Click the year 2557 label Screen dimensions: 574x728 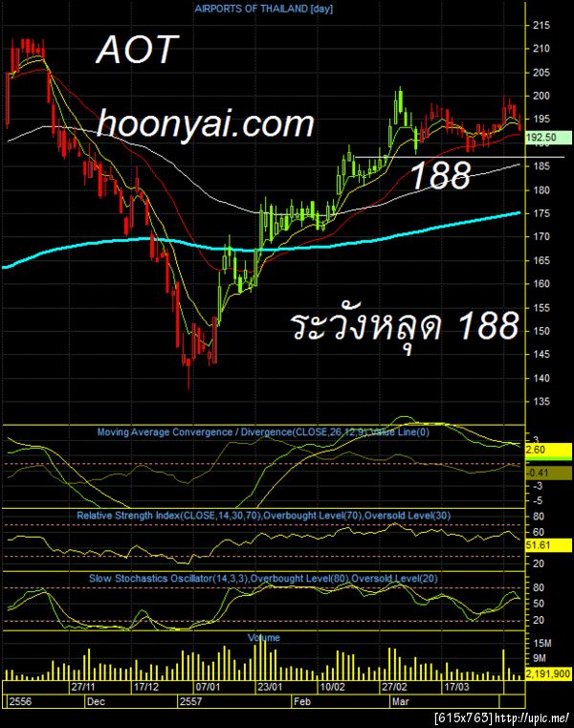[x=191, y=701]
